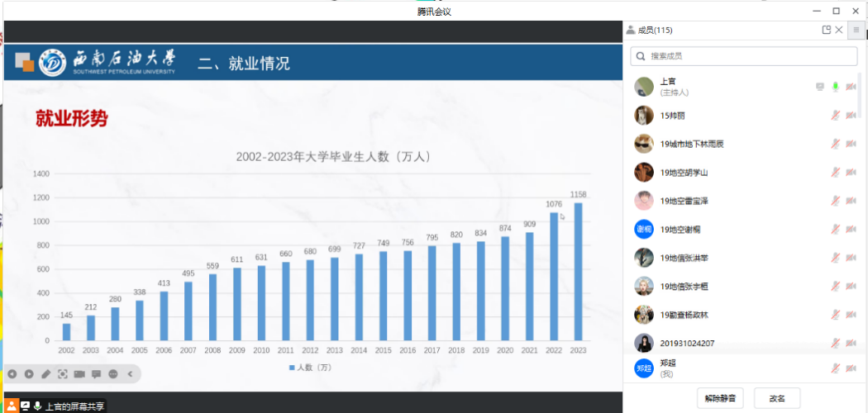This screenshot has width=868, height=413.
Task: Advance to next slide with play arrow
Action: [x=29, y=374]
